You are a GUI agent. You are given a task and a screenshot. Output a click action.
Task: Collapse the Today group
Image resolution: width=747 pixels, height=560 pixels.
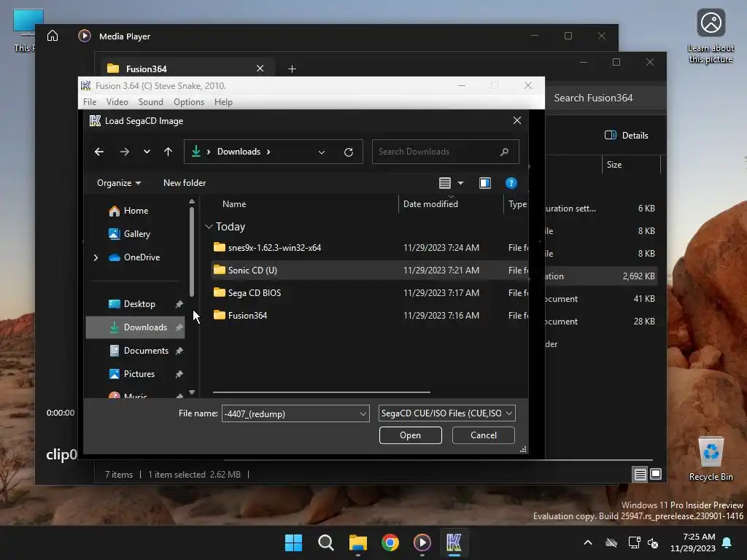[x=209, y=227]
